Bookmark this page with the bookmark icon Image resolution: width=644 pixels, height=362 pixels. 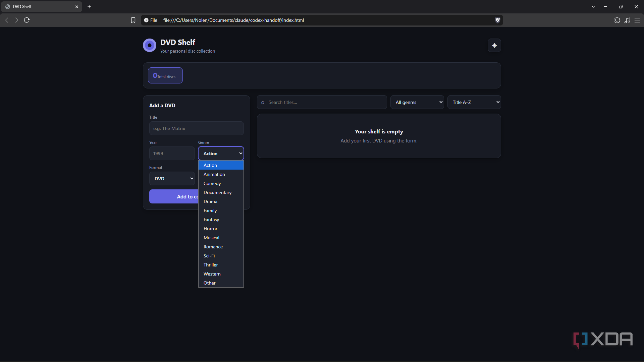coord(133,20)
